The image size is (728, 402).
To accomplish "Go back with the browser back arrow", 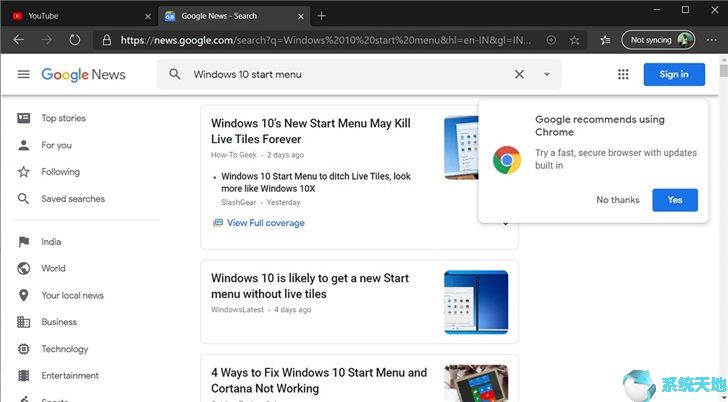I will coord(19,40).
